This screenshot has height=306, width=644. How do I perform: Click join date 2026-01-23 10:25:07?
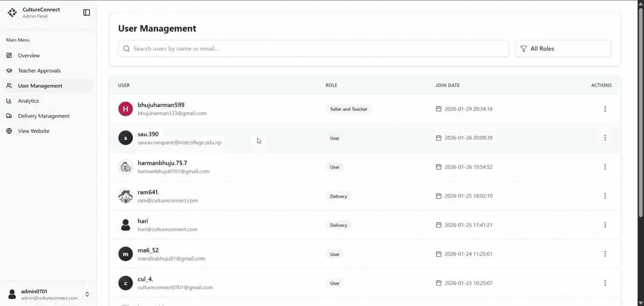(x=469, y=283)
